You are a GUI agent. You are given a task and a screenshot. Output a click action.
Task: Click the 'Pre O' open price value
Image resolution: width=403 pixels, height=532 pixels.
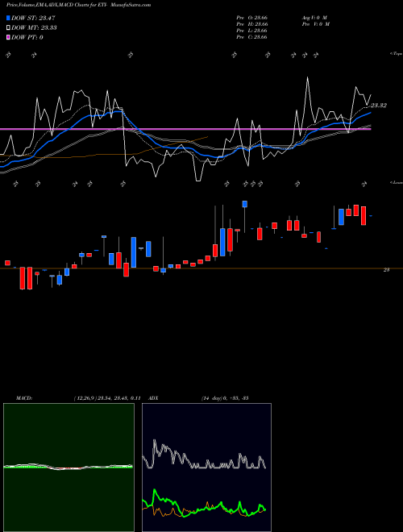point(252,18)
